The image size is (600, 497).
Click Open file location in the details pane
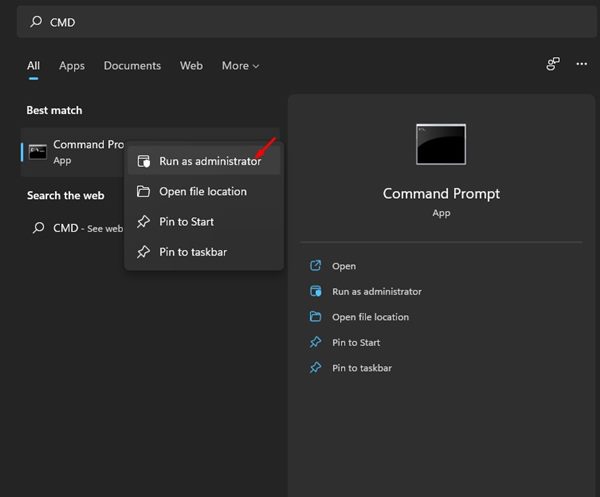[x=370, y=317]
